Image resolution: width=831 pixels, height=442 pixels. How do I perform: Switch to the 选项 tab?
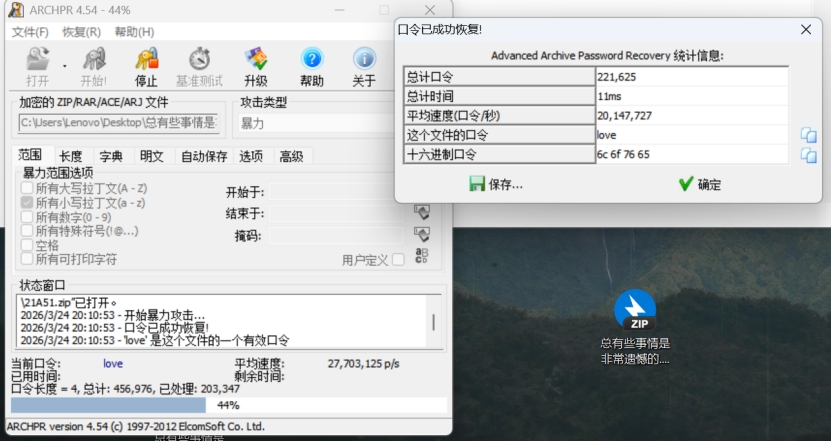pyautogui.click(x=251, y=156)
